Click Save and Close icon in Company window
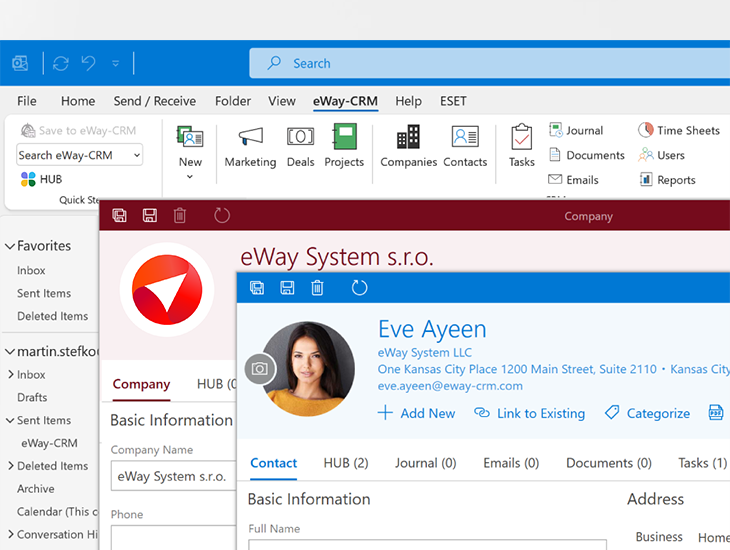This screenshot has height=550, width=730. click(120, 215)
